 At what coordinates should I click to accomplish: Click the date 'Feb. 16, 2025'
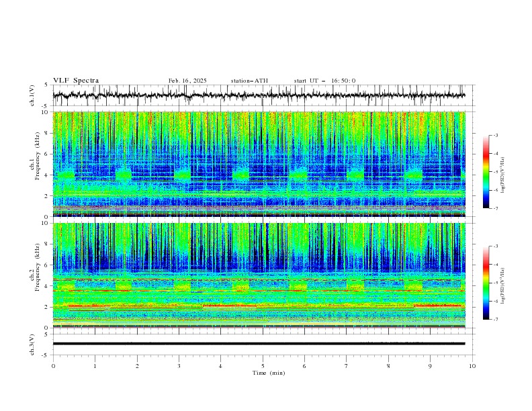click(187, 81)
